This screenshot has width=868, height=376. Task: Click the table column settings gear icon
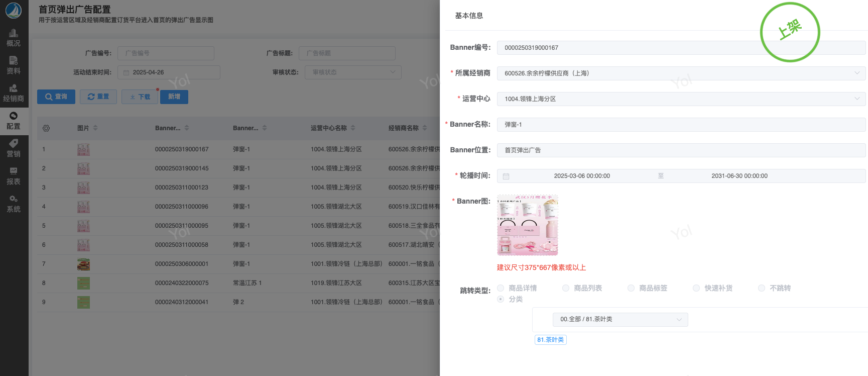46,128
